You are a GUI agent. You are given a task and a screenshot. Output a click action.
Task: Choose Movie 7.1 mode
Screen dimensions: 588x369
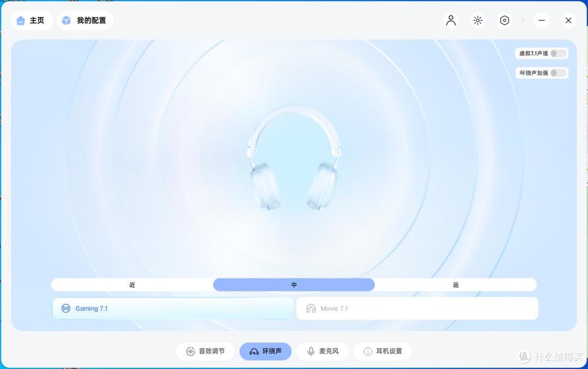(418, 308)
